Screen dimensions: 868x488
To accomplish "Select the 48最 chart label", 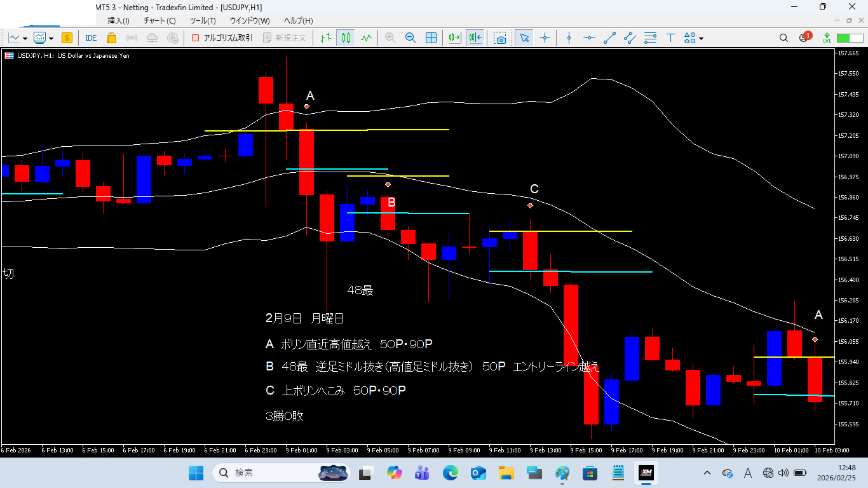I will click(360, 290).
